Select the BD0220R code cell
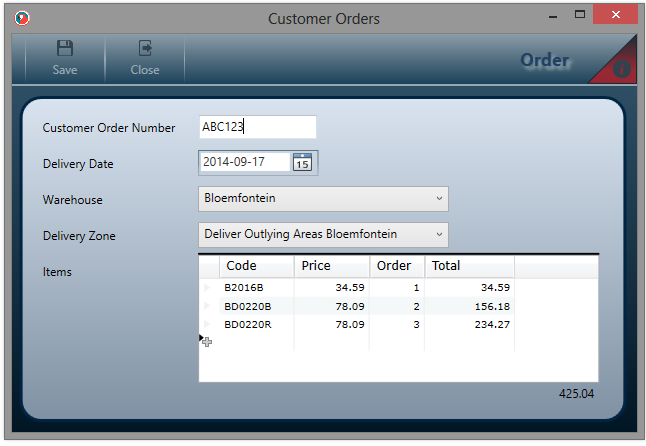646x446 pixels. pyautogui.click(x=247, y=324)
